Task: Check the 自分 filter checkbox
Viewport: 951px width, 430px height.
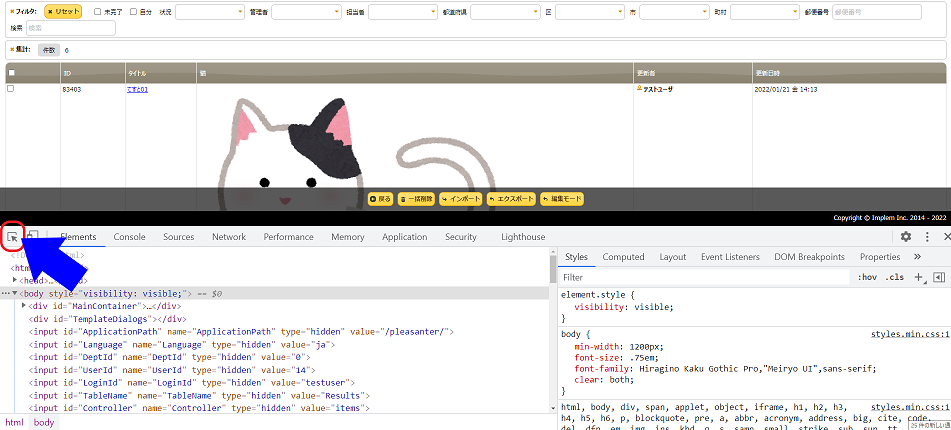Action: pos(133,12)
